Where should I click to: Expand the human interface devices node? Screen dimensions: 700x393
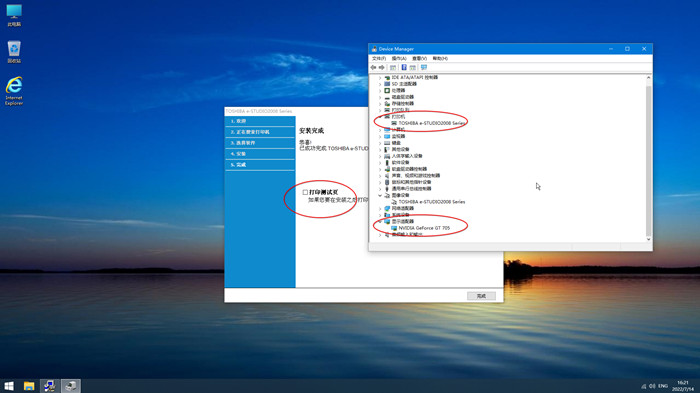pos(380,156)
